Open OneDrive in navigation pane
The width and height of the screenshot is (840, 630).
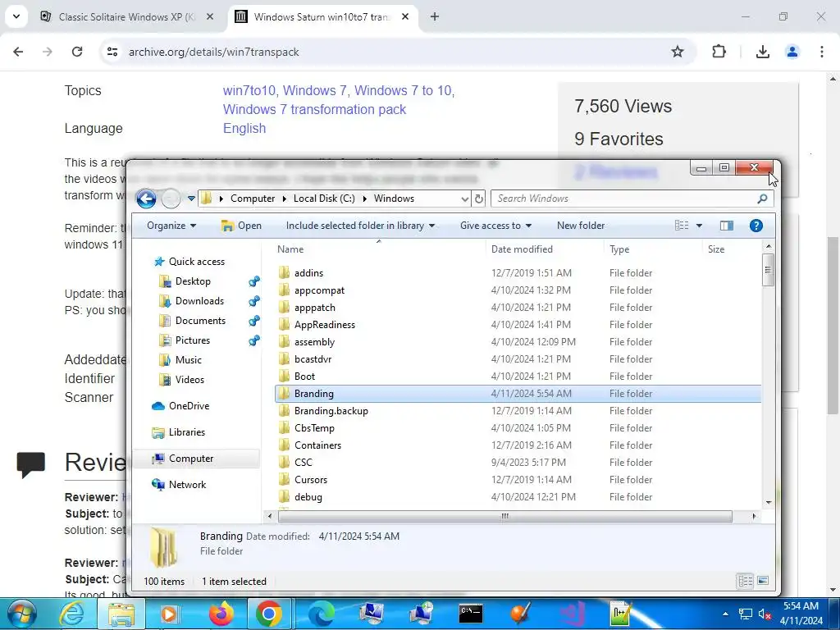[x=189, y=406]
